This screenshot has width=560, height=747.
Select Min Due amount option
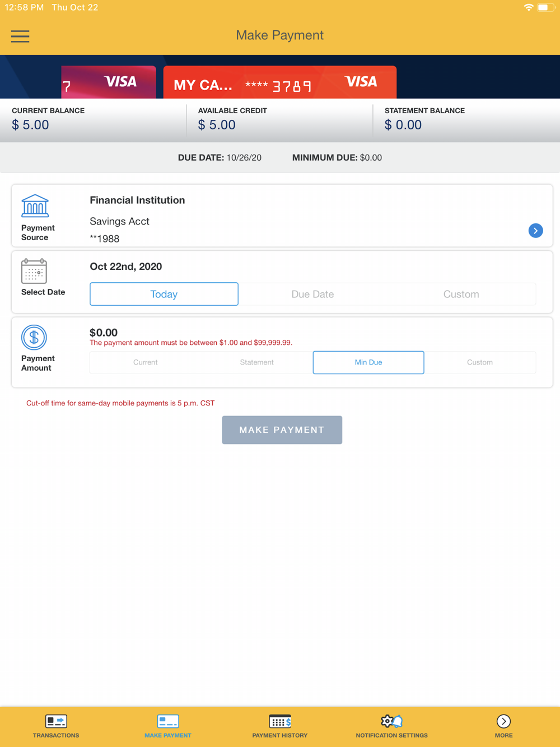coord(368,362)
